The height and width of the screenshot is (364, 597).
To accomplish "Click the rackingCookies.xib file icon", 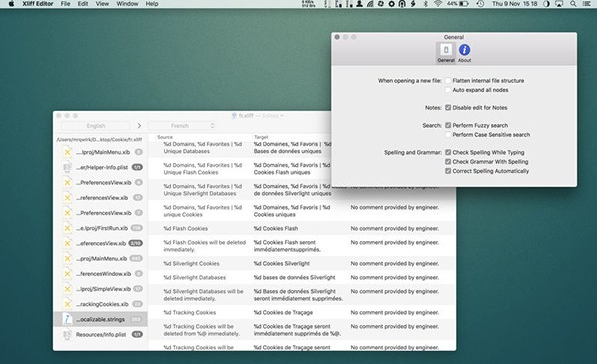I will 67,304.
